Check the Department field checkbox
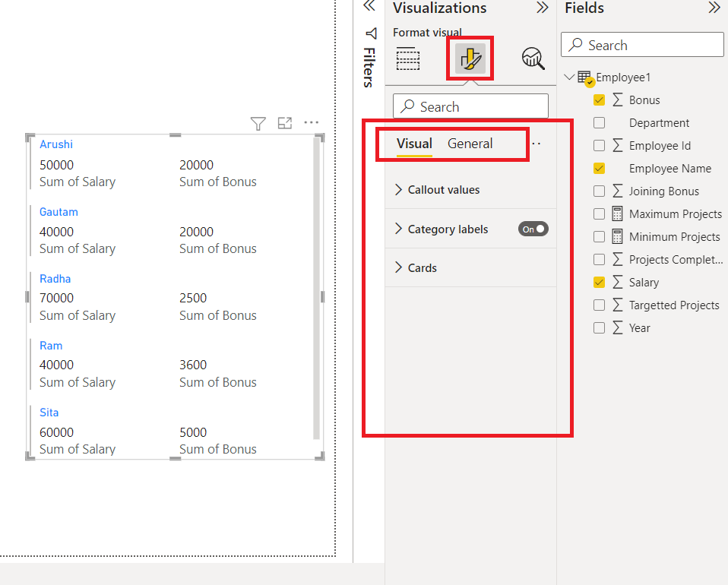The height and width of the screenshot is (585, 728). (600, 122)
